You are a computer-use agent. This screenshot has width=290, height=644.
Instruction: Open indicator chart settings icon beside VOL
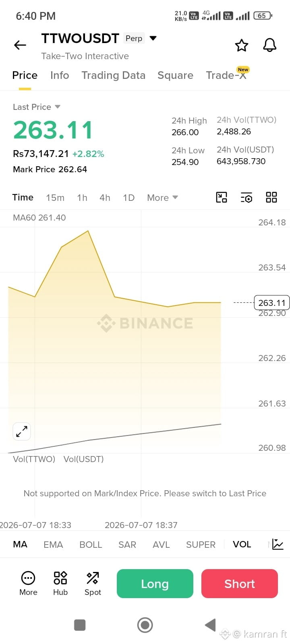click(278, 544)
